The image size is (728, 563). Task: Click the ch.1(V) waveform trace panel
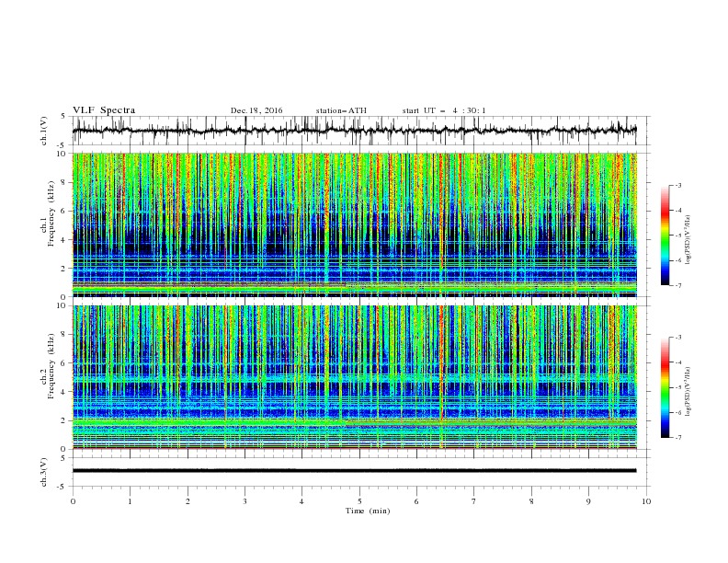[x=360, y=131]
